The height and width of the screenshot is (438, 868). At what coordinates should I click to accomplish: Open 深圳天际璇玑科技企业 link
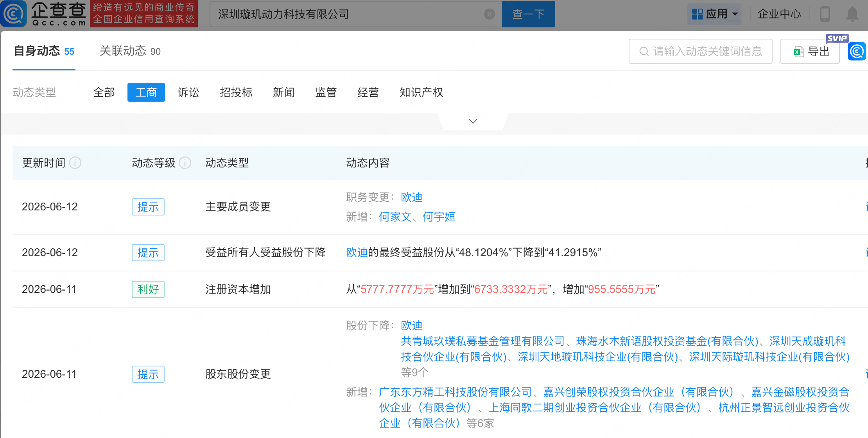click(769, 357)
